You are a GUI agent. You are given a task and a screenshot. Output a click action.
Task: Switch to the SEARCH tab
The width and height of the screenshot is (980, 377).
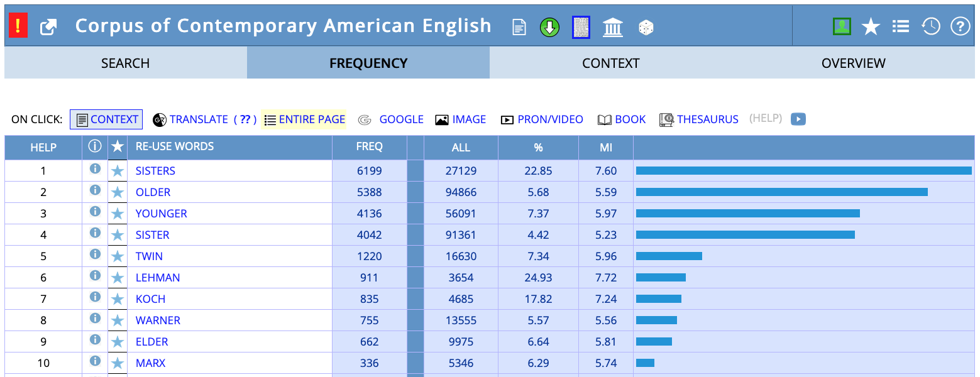pos(125,63)
